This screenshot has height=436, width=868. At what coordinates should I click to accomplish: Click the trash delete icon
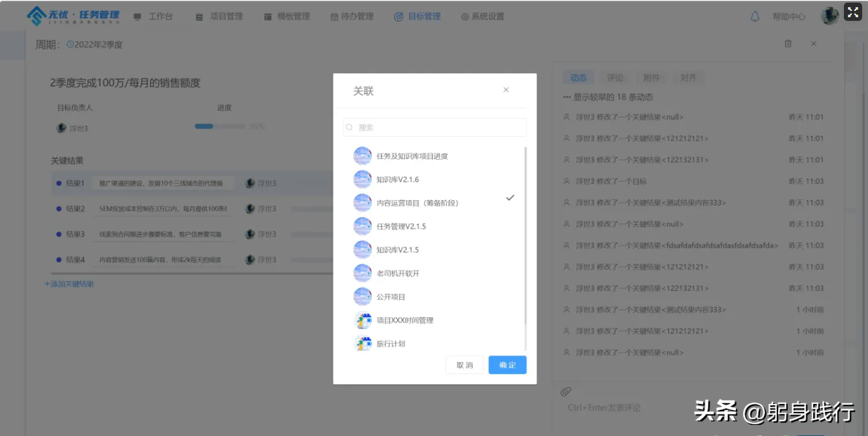point(788,44)
